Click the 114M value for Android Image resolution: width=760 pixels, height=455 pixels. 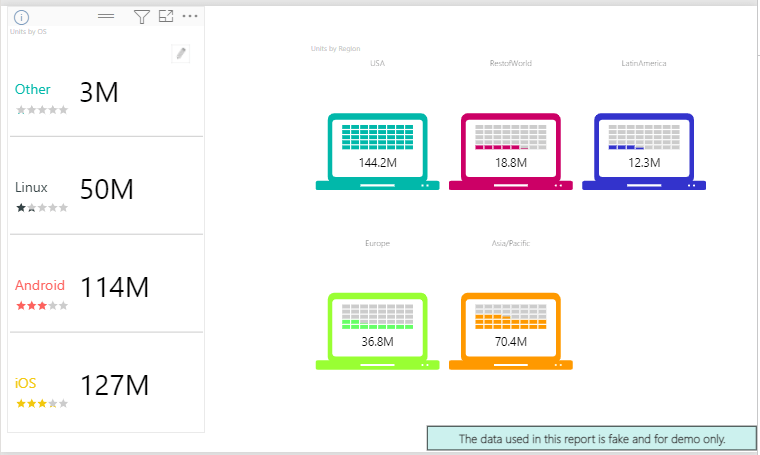[x=114, y=287]
